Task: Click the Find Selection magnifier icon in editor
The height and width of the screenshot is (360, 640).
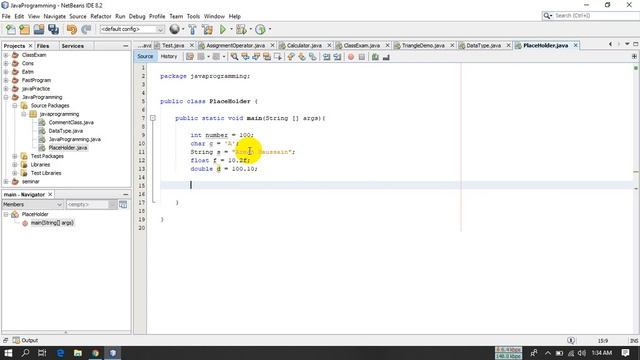Action: coord(234,57)
